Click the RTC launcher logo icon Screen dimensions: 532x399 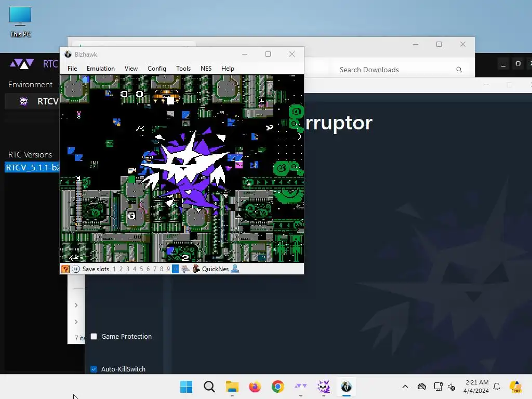tap(22, 63)
